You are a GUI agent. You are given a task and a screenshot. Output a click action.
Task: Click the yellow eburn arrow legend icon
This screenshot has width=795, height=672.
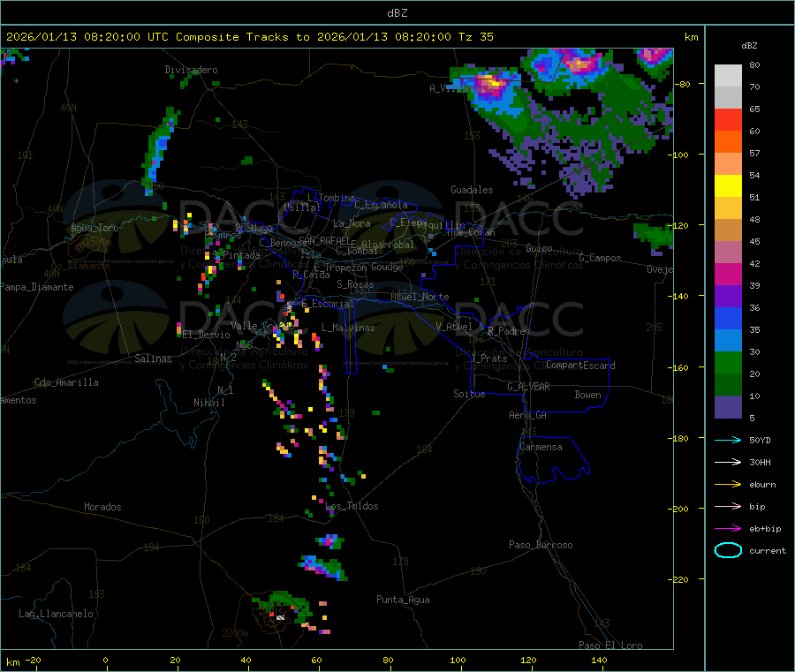click(728, 485)
